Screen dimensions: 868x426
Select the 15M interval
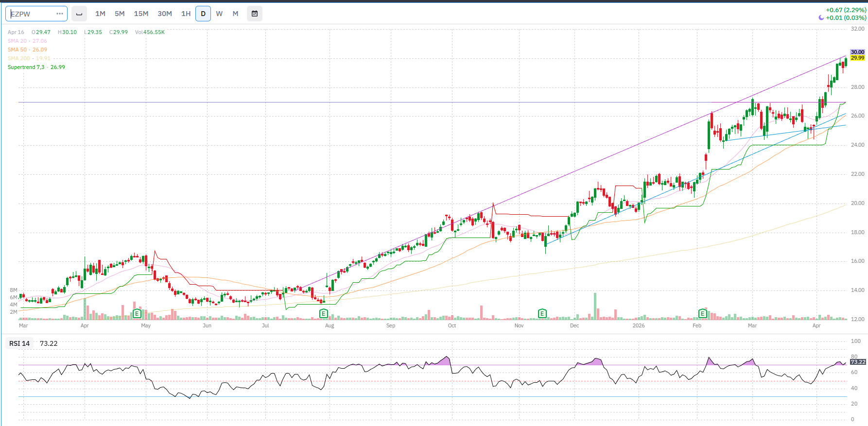141,14
